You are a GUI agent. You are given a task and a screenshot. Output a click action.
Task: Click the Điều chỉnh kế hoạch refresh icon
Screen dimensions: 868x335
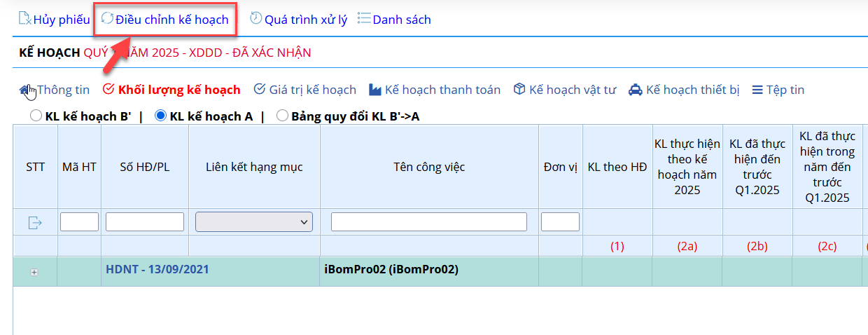(x=107, y=19)
